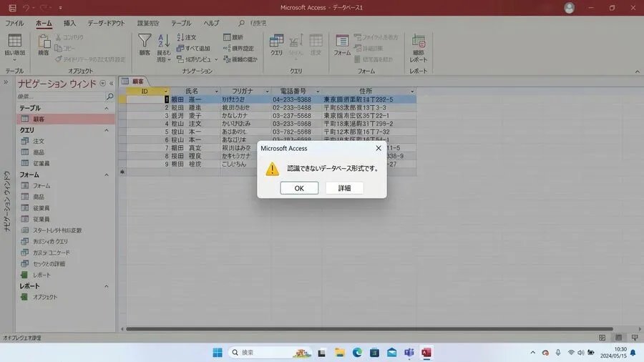The image size is (644, 362).
Task: Click OK in the Microsoft Access dialog
Action: (x=299, y=188)
